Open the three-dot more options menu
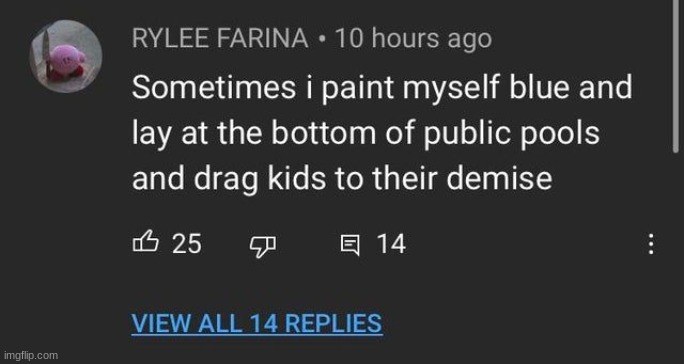Viewport: 684px width, 364px height. 651,244
